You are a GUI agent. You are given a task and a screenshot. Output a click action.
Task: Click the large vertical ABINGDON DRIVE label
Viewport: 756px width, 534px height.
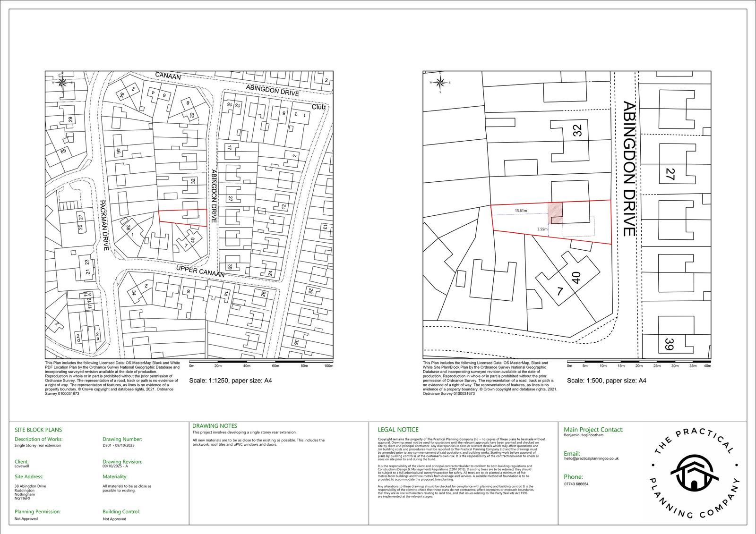628,169
